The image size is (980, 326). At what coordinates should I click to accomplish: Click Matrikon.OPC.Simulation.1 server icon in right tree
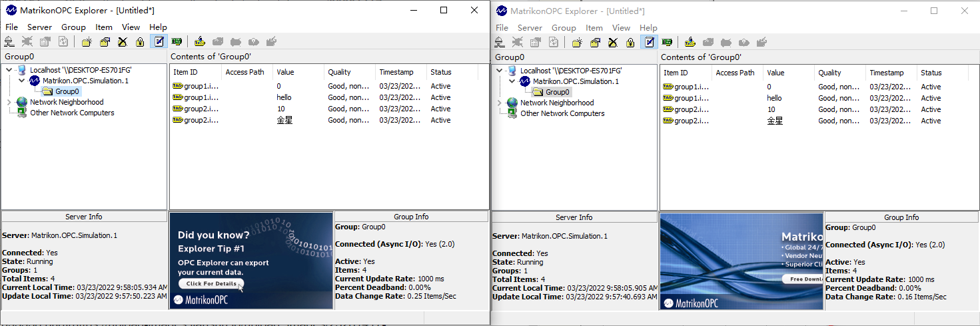[525, 81]
